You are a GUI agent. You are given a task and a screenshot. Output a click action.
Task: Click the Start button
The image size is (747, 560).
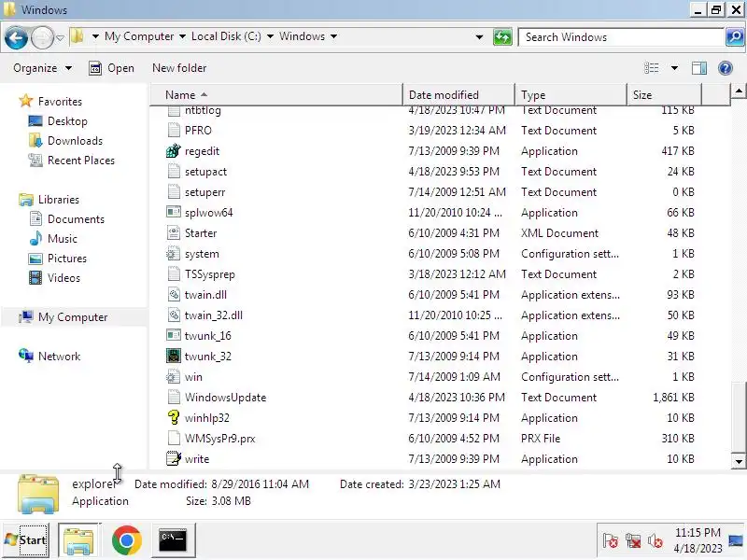tap(26, 540)
